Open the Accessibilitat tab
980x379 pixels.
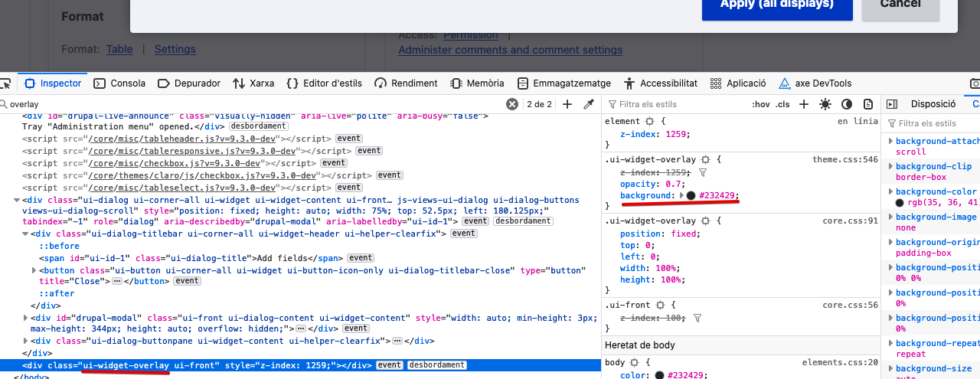tap(661, 83)
